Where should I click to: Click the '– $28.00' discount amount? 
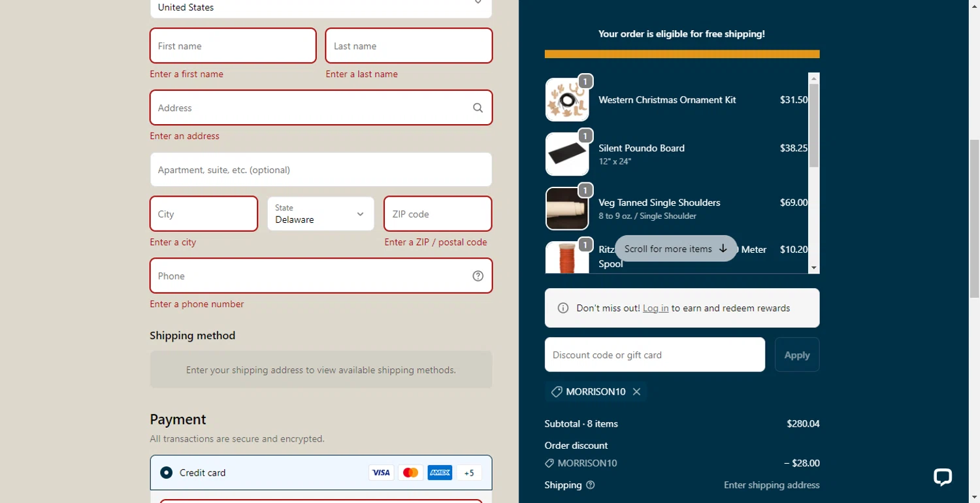(802, 463)
